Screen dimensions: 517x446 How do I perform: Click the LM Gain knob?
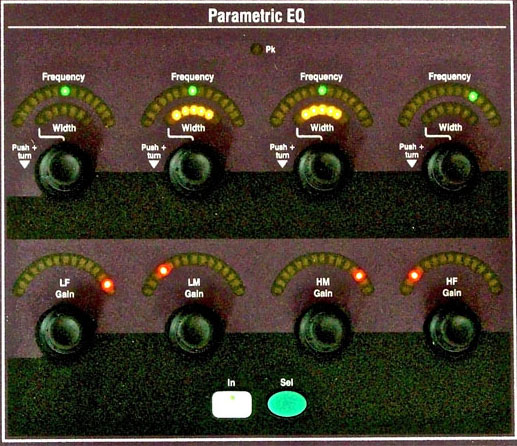click(193, 330)
